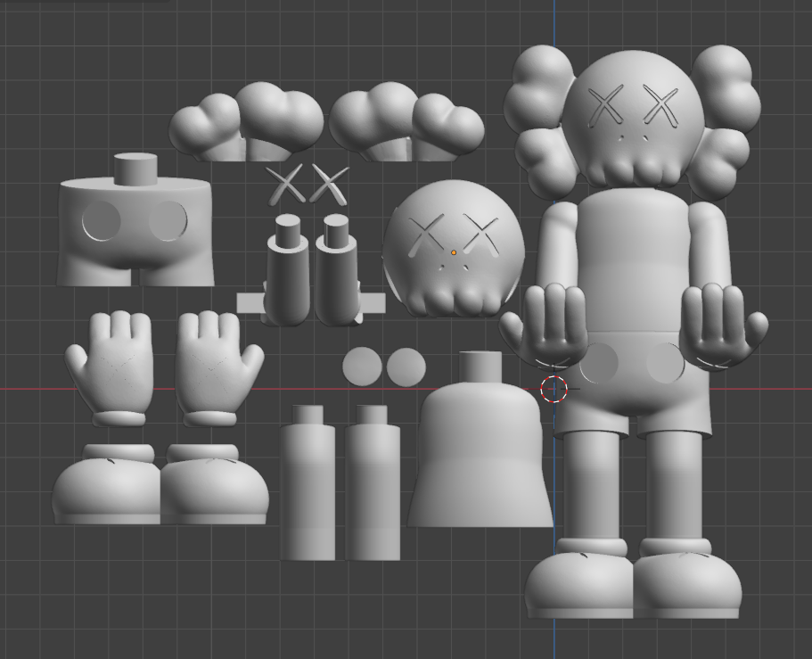The width and height of the screenshot is (812, 659).
Task: Select the right ear cluster piece above parts
Action: tap(406, 121)
